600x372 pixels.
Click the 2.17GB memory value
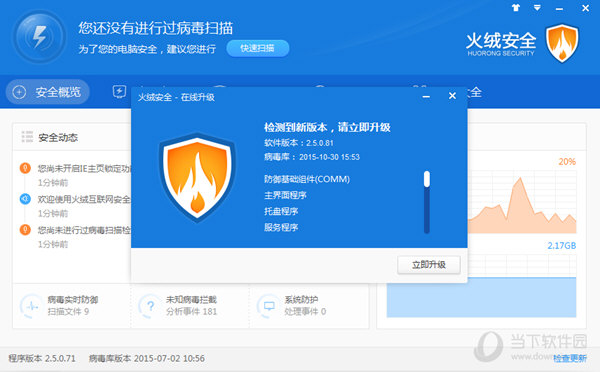click(562, 246)
